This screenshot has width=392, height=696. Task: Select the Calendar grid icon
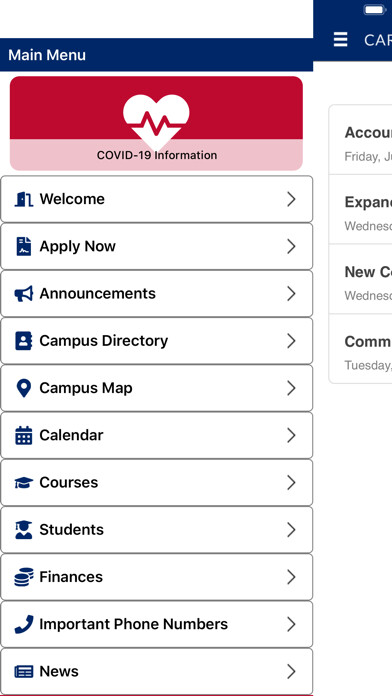click(x=24, y=435)
